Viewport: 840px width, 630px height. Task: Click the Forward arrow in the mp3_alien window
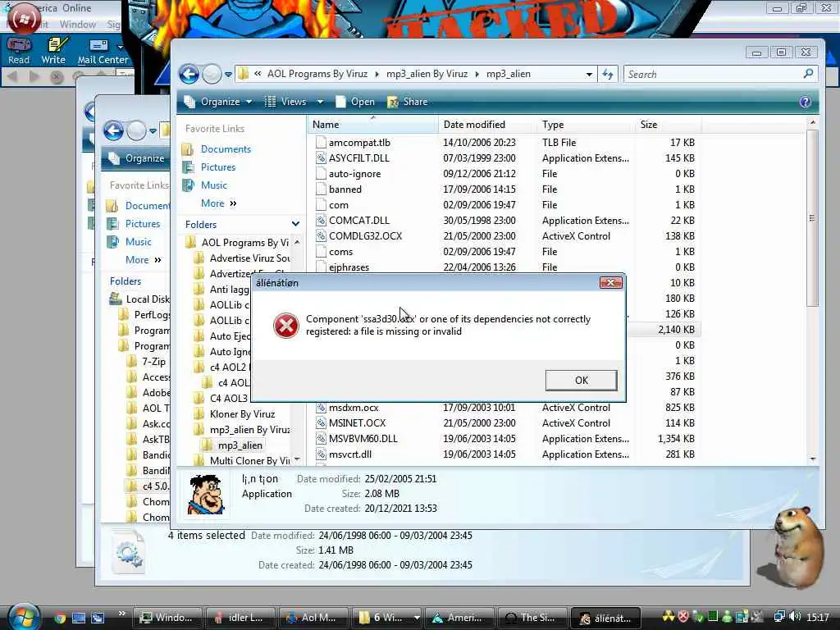tap(212, 74)
